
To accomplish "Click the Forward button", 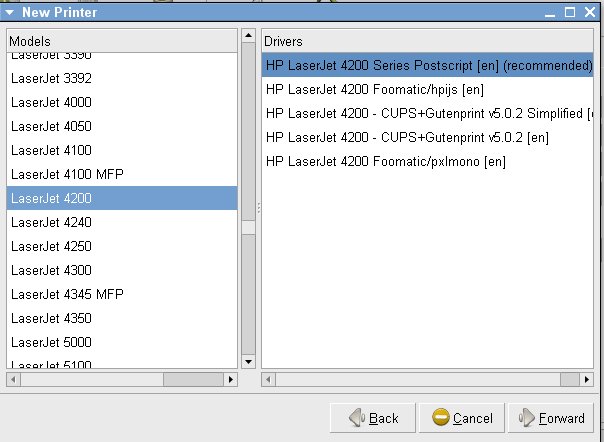I will [x=551, y=418].
